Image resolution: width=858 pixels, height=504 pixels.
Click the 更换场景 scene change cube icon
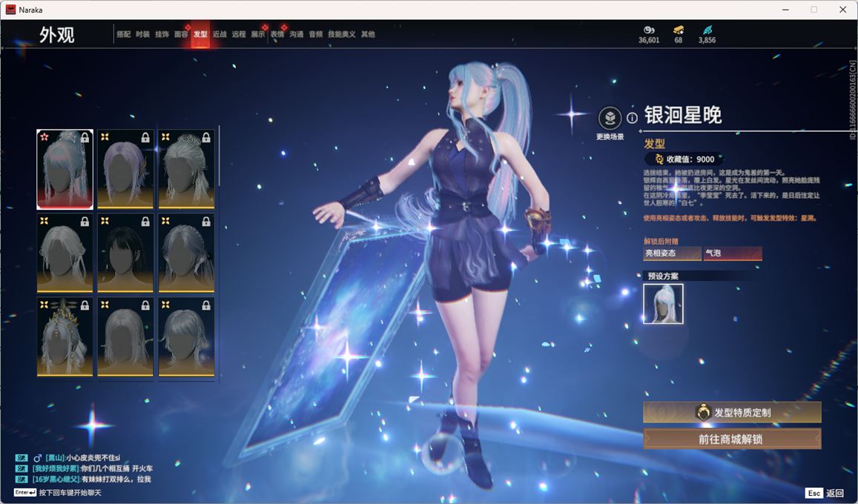coord(610,118)
